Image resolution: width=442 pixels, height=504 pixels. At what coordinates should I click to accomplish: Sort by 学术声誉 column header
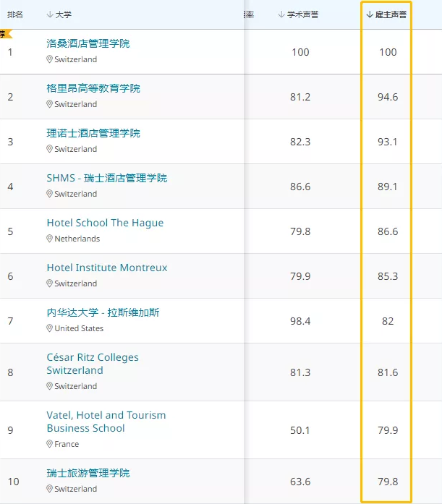(x=298, y=14)
